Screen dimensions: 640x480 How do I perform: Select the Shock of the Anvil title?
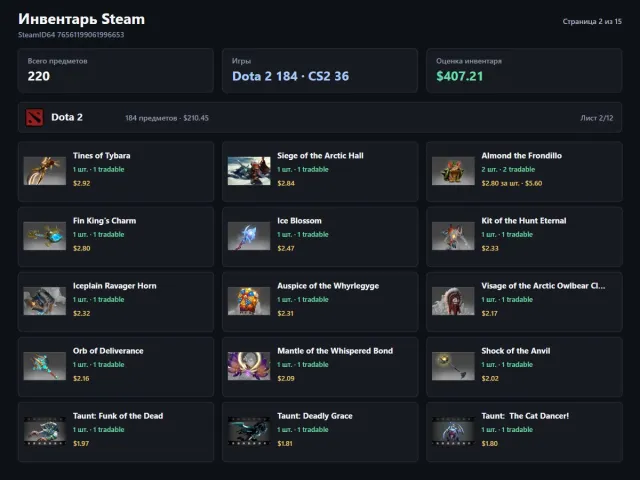coord(516,351)
